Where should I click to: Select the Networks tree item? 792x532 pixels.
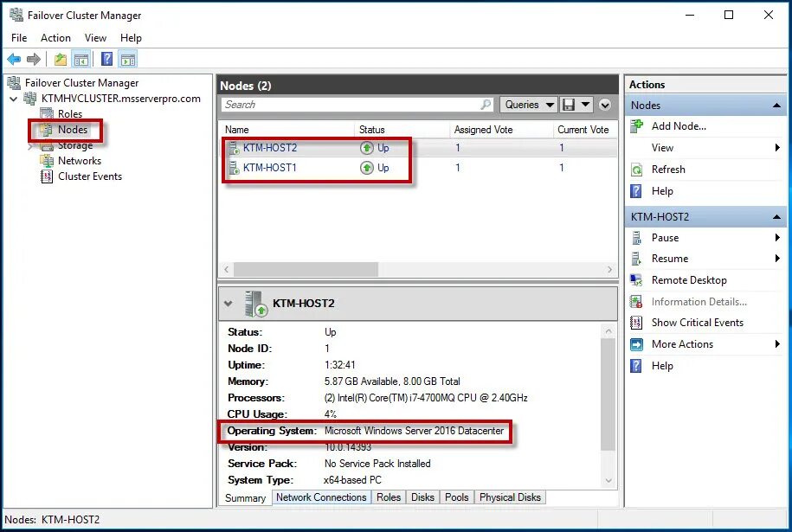coord(80,161)
